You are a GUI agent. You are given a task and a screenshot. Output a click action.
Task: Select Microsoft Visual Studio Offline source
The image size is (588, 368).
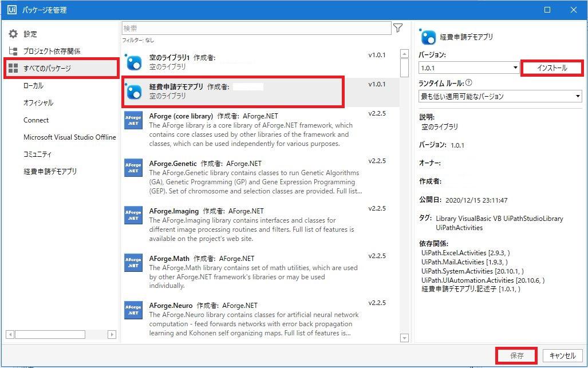[70, 137]
